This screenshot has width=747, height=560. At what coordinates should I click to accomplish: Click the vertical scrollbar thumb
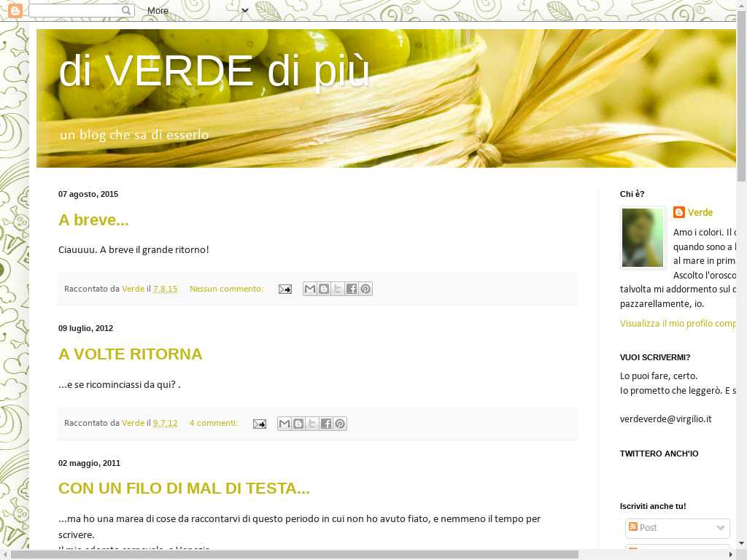(741, 96)
